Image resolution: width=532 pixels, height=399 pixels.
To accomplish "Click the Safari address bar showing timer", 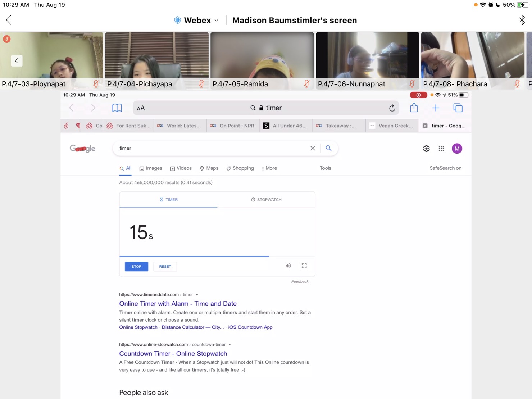I will (x=266, y=108).
